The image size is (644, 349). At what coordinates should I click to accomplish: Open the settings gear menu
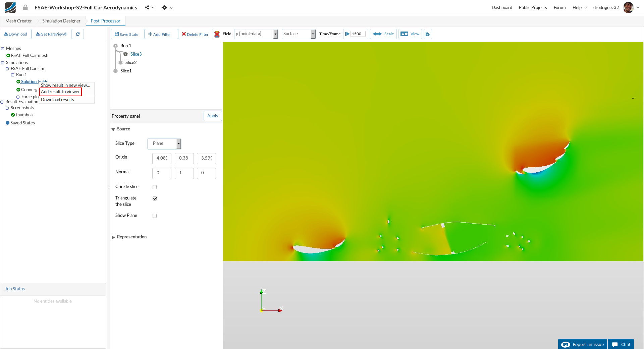pos(164,7)
